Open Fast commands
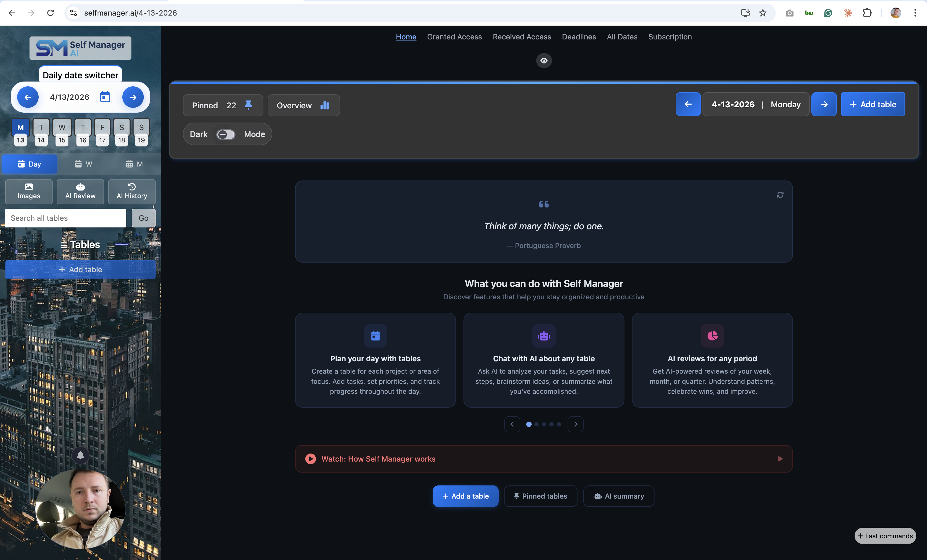927x560 pixels. tap(885, 536)
